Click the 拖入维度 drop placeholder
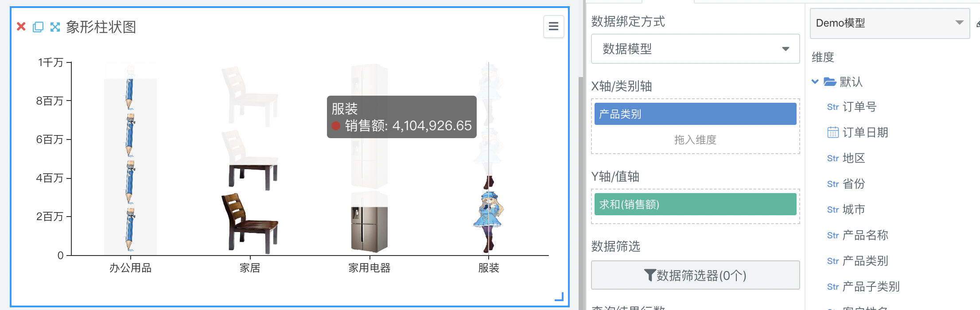Screen dimensions: 980x310 (x=695, y=140)
